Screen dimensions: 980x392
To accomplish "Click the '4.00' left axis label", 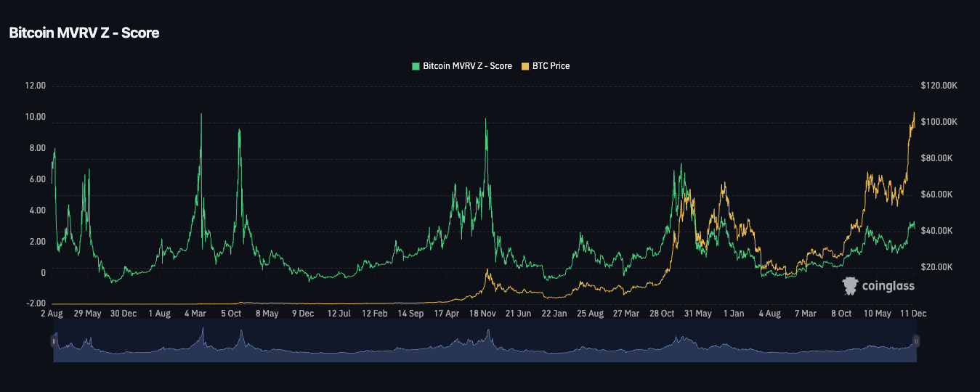I will [x=38, y=211].
